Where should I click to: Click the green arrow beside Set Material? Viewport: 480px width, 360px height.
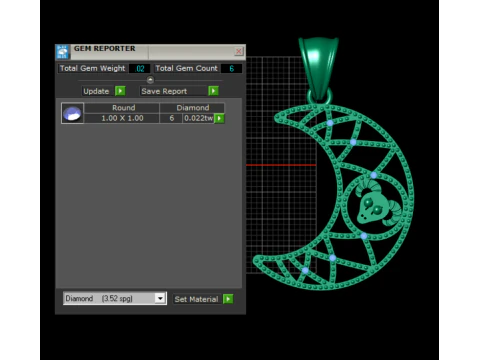[x=228, y=299]
